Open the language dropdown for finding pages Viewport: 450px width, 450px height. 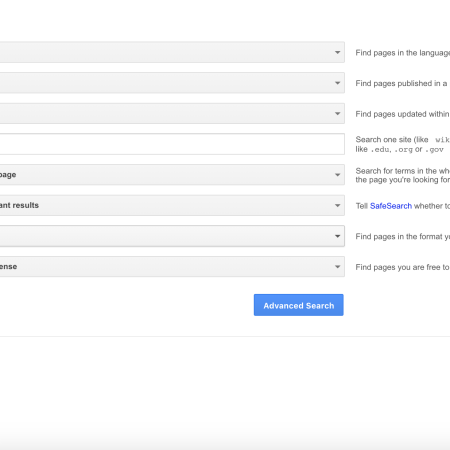pos(172,52)
